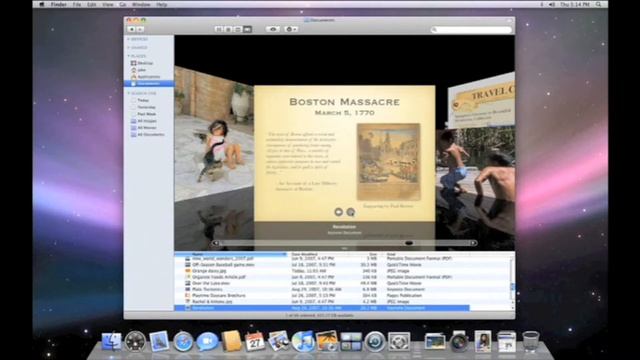The height and width of the screenshot is (360, 640).
Task: Expand the Devices sidebar section
Action: [x=128, y=39]
